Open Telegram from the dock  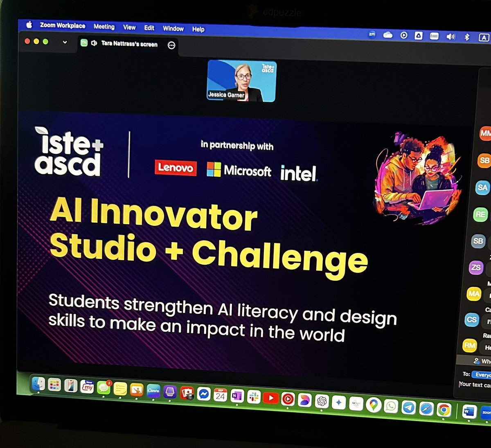point(408,407)
